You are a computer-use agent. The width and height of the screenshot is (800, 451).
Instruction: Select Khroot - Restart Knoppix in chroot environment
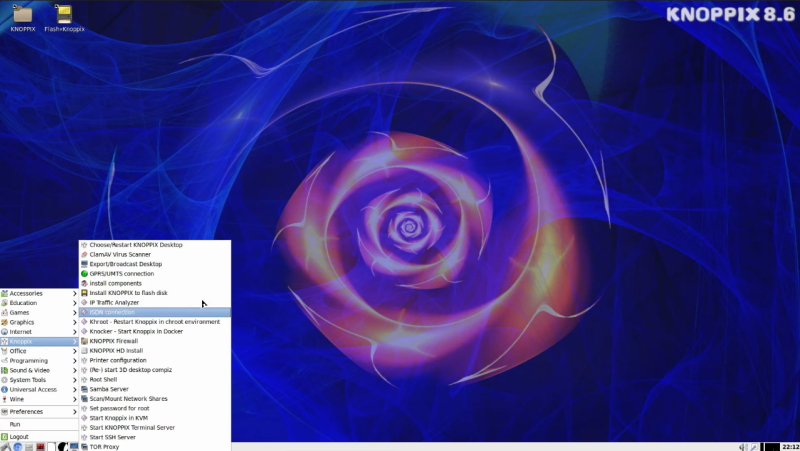[x=155, y=322]
